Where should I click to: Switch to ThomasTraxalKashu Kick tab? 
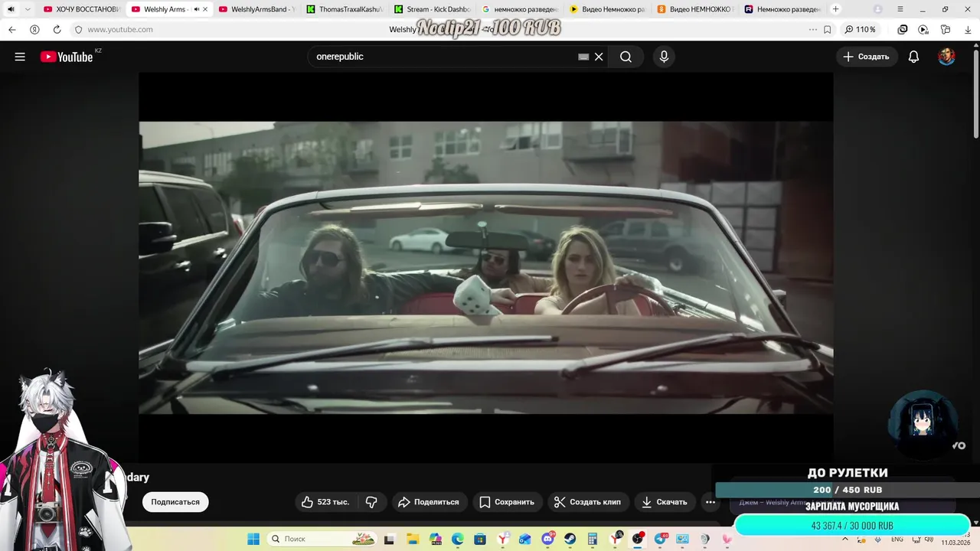click(345, 9)
